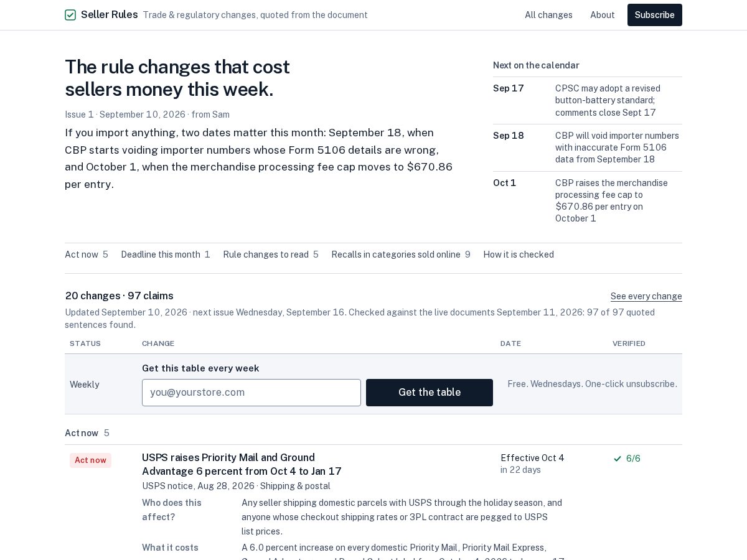This screenshot has height=560, width=747.
Task: Click the Get the table button
Action: pyautogui.click(x=430, y=393)
